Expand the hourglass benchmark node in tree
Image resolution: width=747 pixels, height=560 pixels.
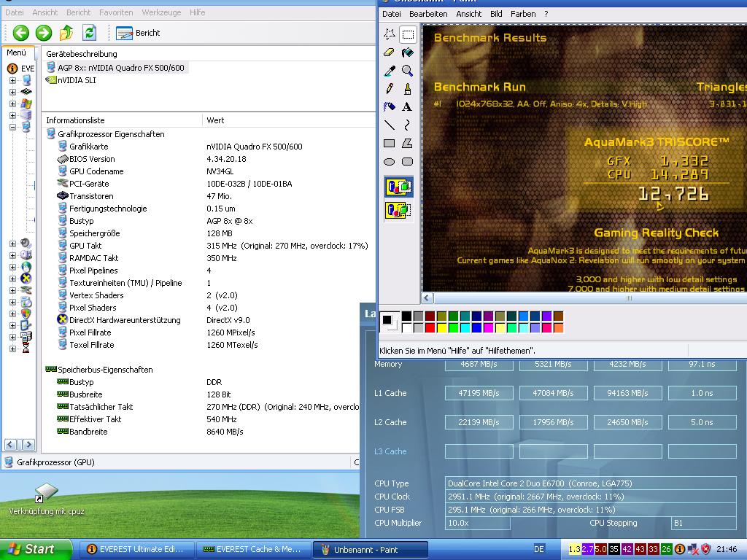13,349
